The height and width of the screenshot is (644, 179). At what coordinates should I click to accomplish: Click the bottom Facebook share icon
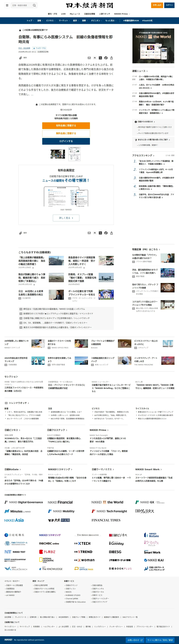[106, 233]
